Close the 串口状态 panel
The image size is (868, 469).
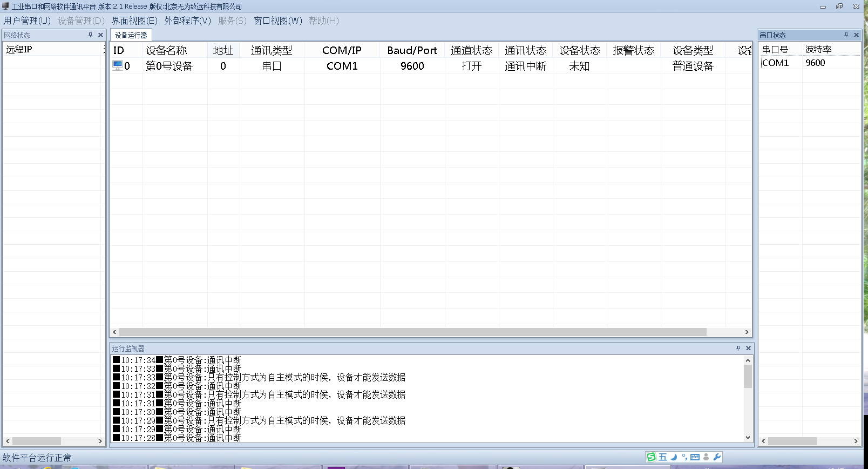pyautogui.click(x=856, y=35)
